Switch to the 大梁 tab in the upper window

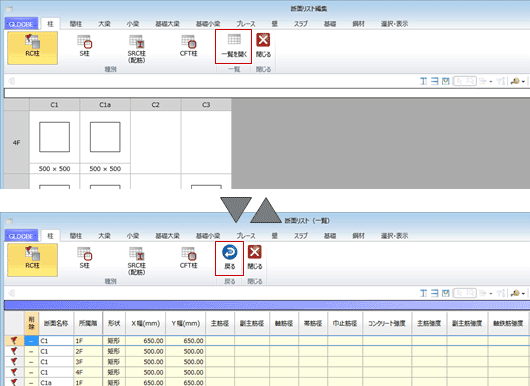[x=104, y=24]
